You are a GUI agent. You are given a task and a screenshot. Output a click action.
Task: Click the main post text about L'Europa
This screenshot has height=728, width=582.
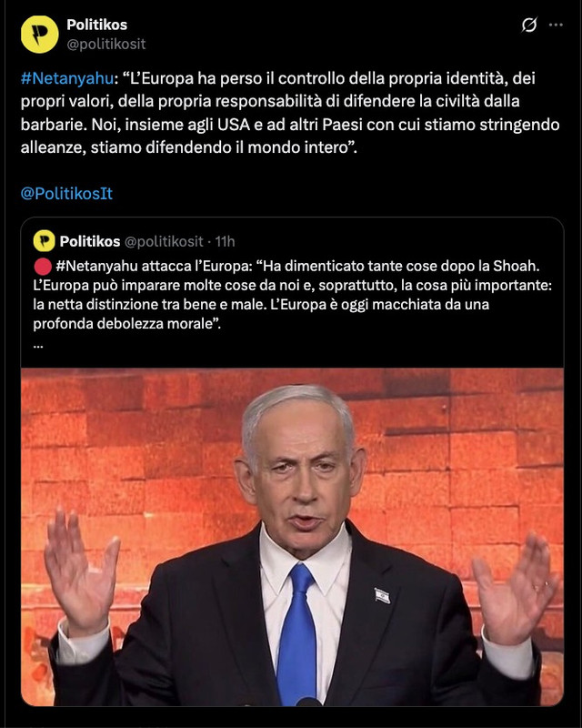tap(290, 113)
